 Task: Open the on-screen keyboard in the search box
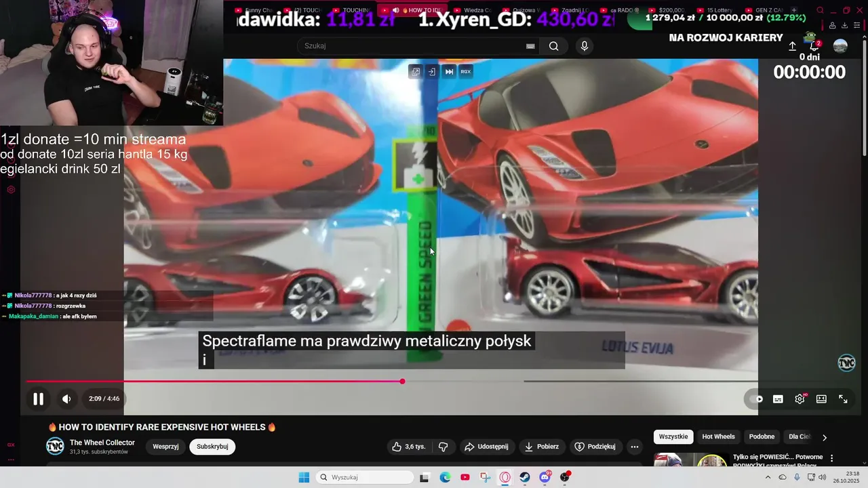pos(530,46)
